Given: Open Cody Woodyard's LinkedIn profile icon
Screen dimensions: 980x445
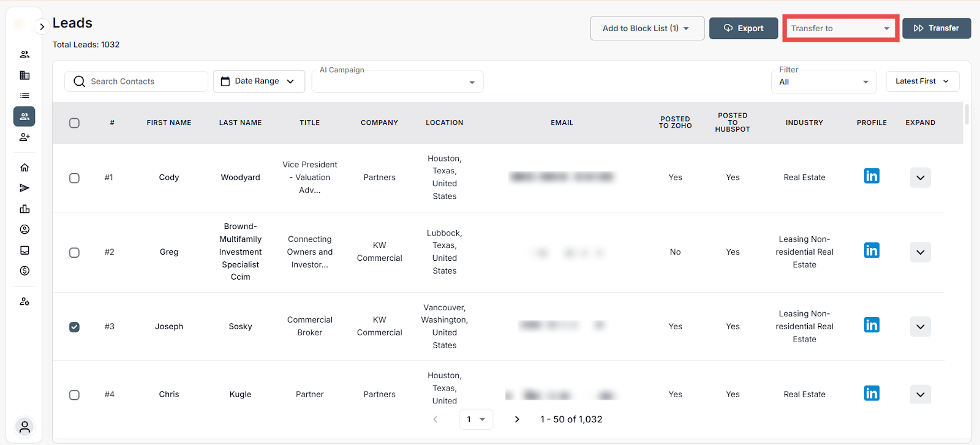Looking at the screenshot, I should [x=872, y=176].
